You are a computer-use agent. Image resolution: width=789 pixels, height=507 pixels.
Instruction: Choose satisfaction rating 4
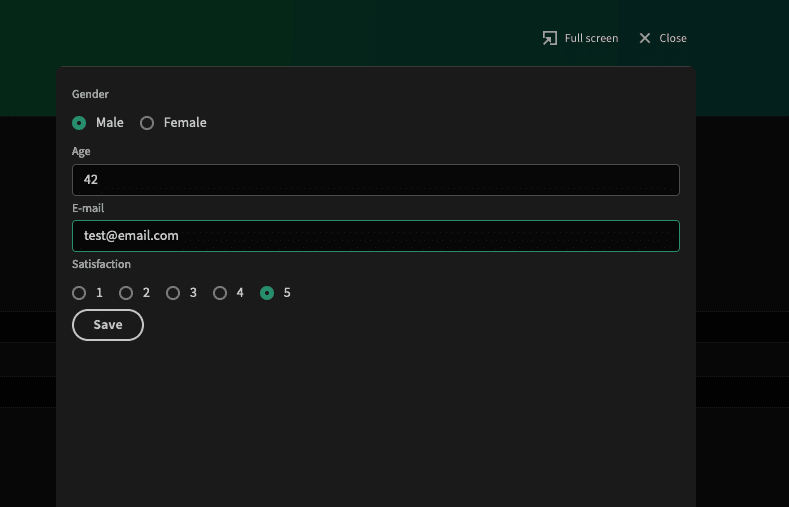click(220, 293)
